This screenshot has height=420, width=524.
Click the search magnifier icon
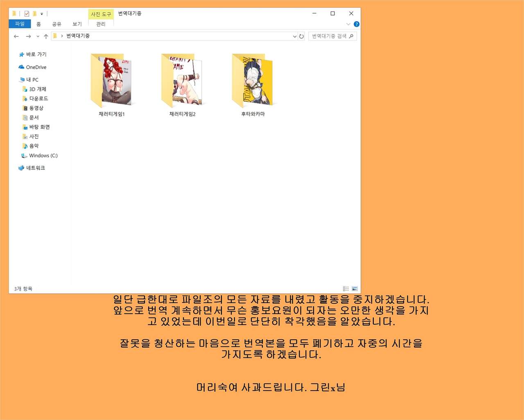(x=351, y=36)
